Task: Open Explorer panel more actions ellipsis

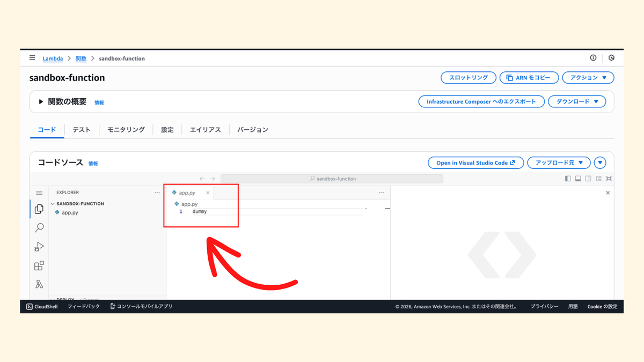Action: tap(157, 193)
